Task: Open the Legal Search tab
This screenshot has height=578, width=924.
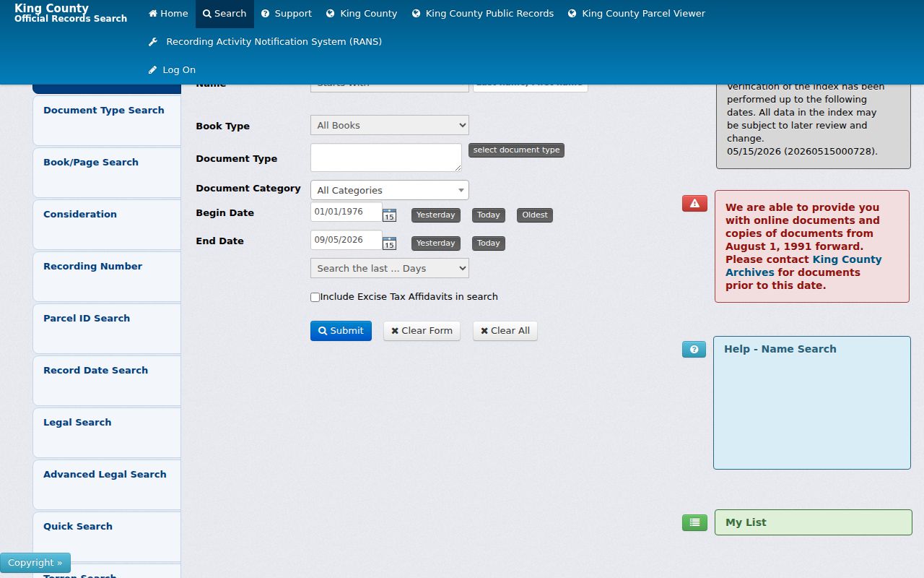Action: click(107, 433)
